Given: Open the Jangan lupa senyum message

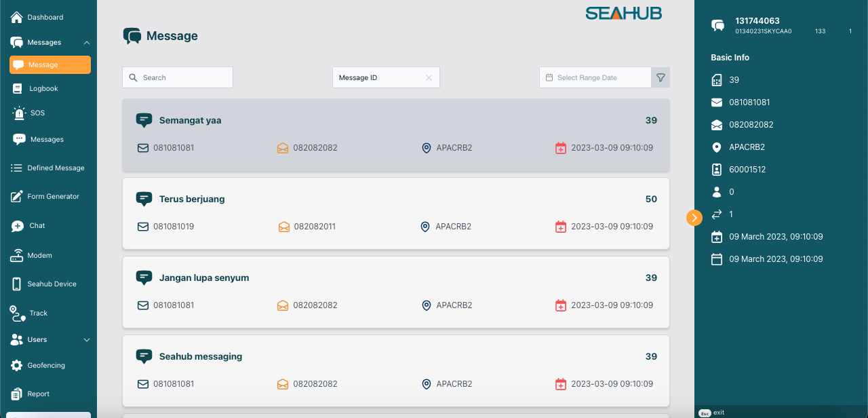Looking at the screenshot, I should (x=396, y=292).
